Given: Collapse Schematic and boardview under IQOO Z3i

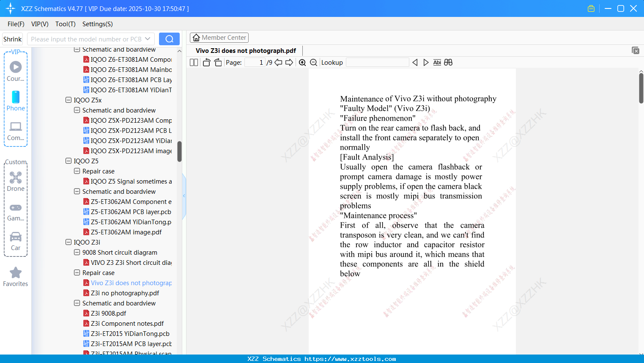Looking at the screenshot, I should [x=77, y=303].
